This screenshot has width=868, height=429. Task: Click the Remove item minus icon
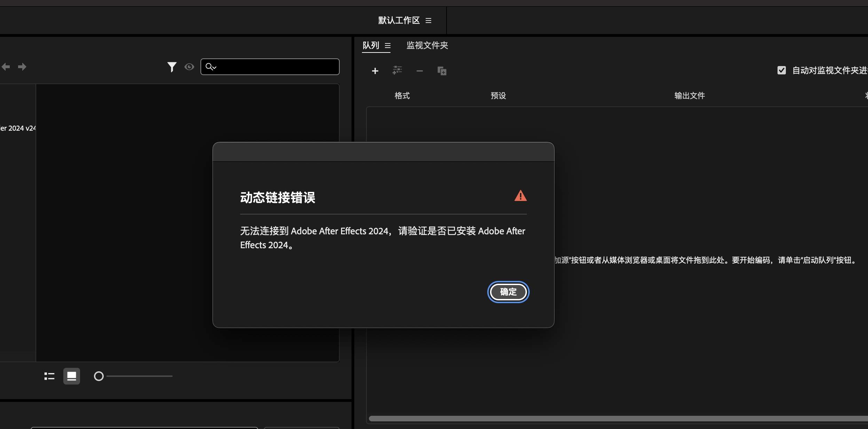[x=419, y=71]
